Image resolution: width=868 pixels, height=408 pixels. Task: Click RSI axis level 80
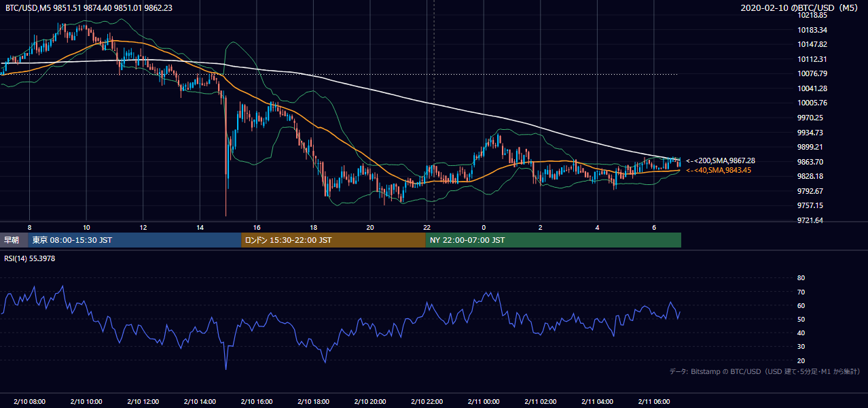801,278
